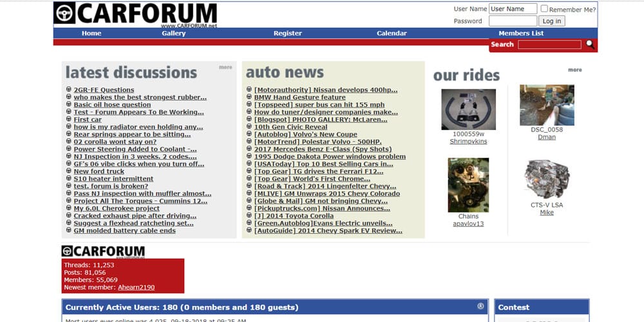Click more link in our rides
Image resolution: width=644 pixels, height=322 pixels.
(x=575, y=70)
